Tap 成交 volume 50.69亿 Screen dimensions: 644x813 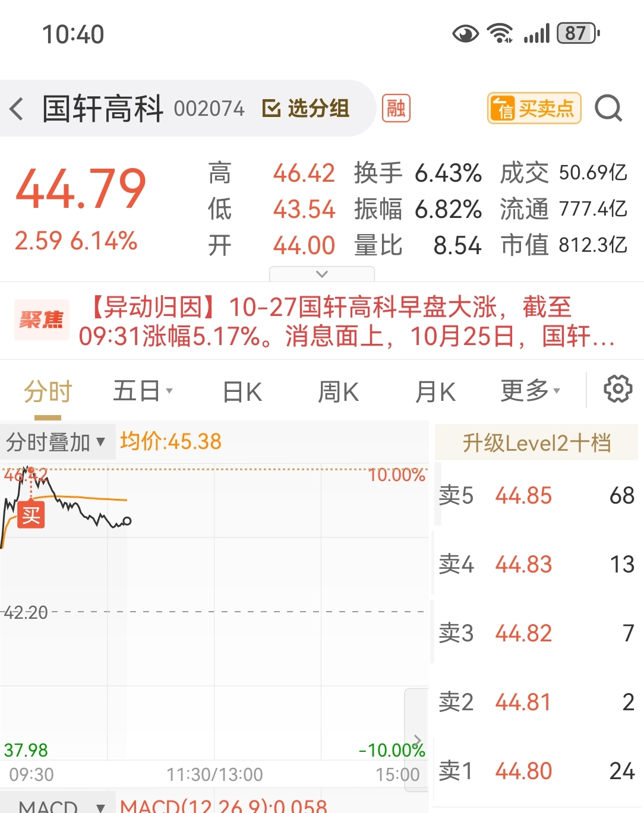pyautogui.click(x=564, y=173)
